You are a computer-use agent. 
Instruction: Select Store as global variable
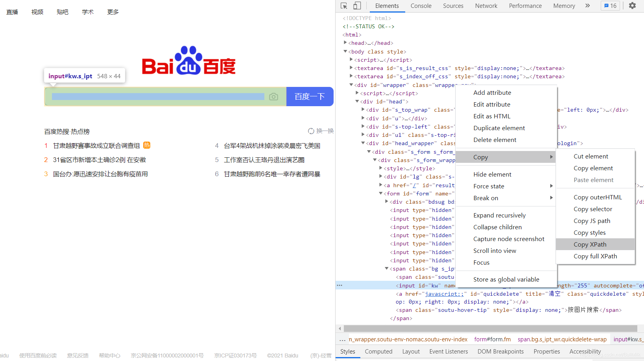506,279
